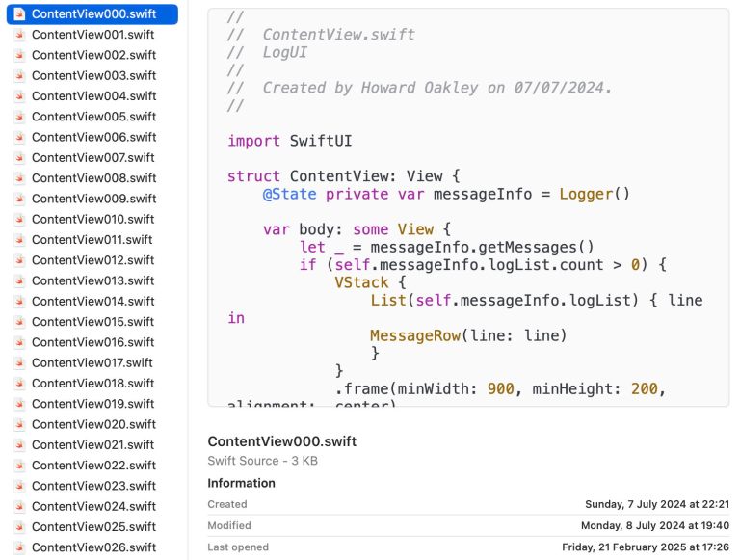Click the Swift icon beside ContentView018.swift
Viewport: 740px width, 560px height.
coord(19,384)
